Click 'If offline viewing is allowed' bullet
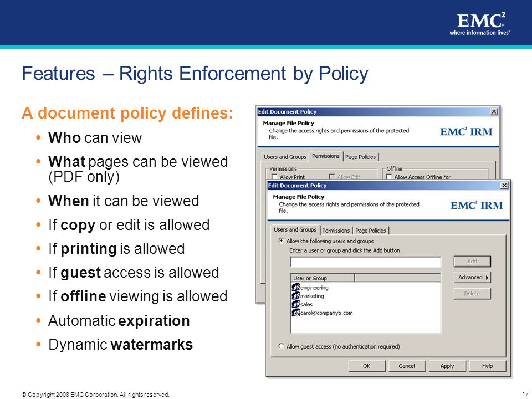Screen dimensions: 532x399 [x=137, y=296]
